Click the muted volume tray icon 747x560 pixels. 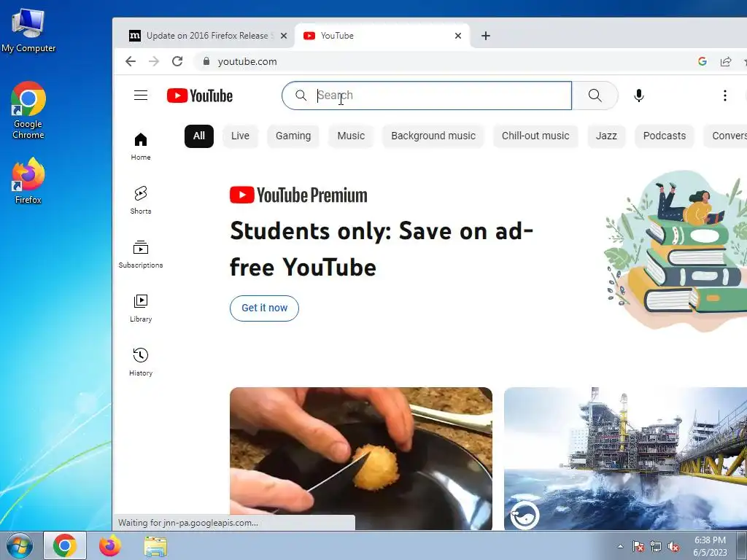673,547
